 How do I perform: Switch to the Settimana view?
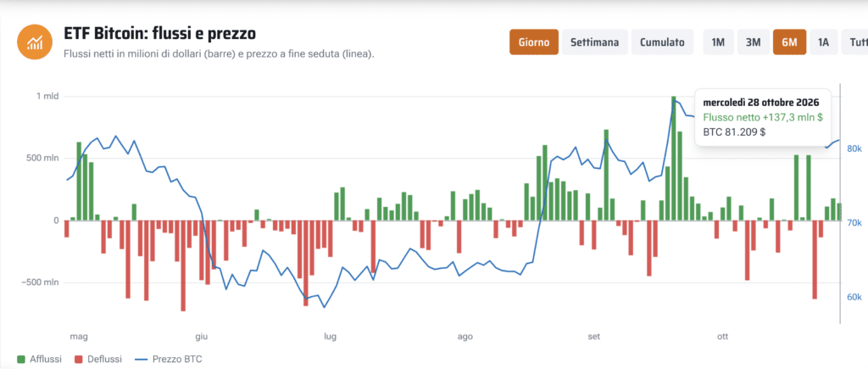(594, 42)
